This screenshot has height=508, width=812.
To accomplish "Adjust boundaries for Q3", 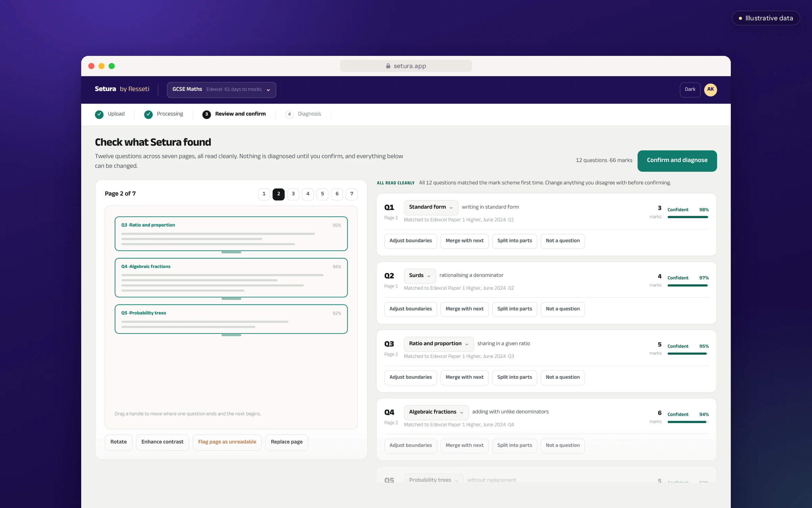I will point(410,377).
